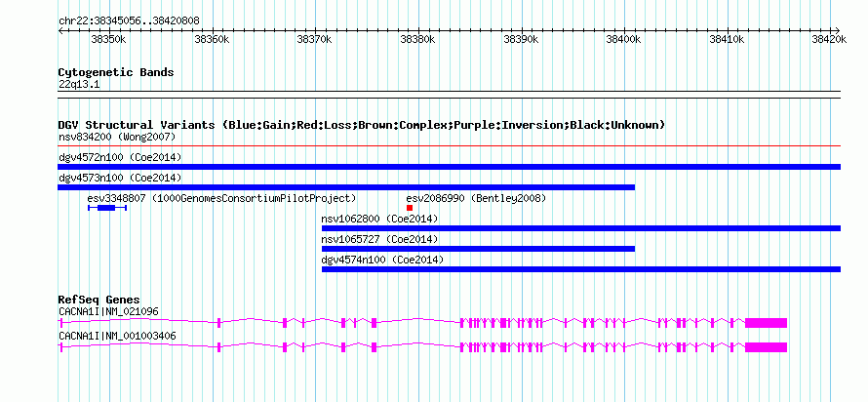868x402 pixels.
Task: Click the 22q13.1 band label
Action: coord(79,85)
